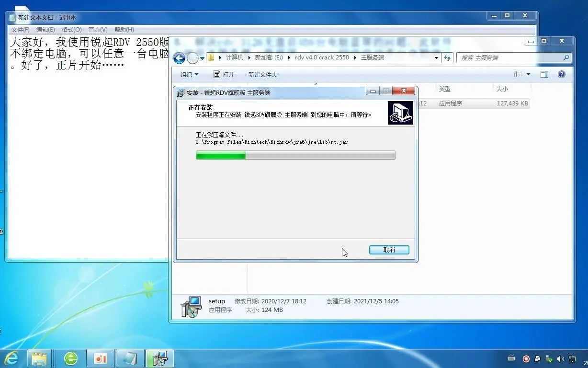
Task: Open address bar history dropdown
Action: pos(436,58)
